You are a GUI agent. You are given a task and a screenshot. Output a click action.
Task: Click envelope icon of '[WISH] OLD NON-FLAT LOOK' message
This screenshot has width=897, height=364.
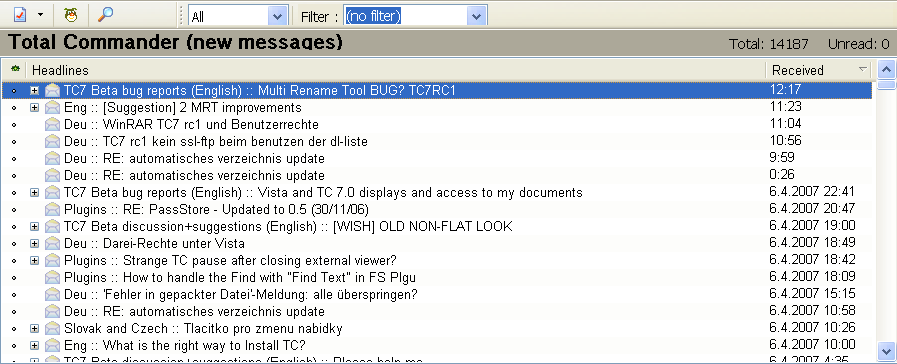coord(53,227)
